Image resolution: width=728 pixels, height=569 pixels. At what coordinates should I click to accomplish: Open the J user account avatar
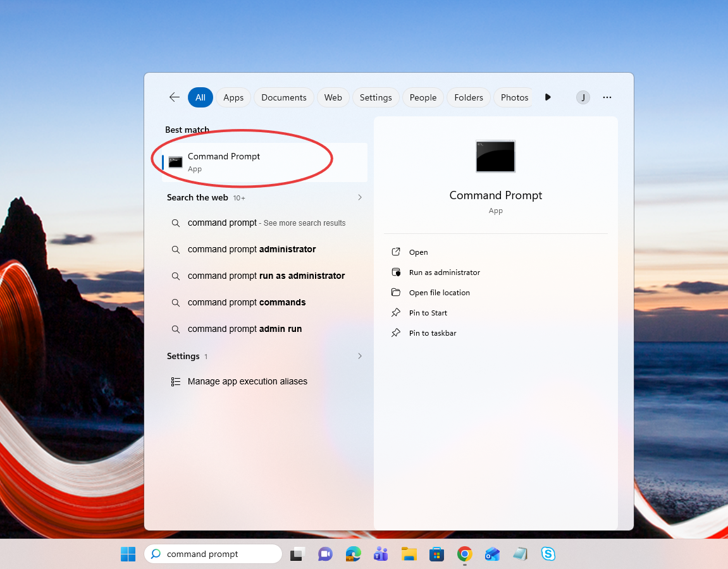click(583, 97)
